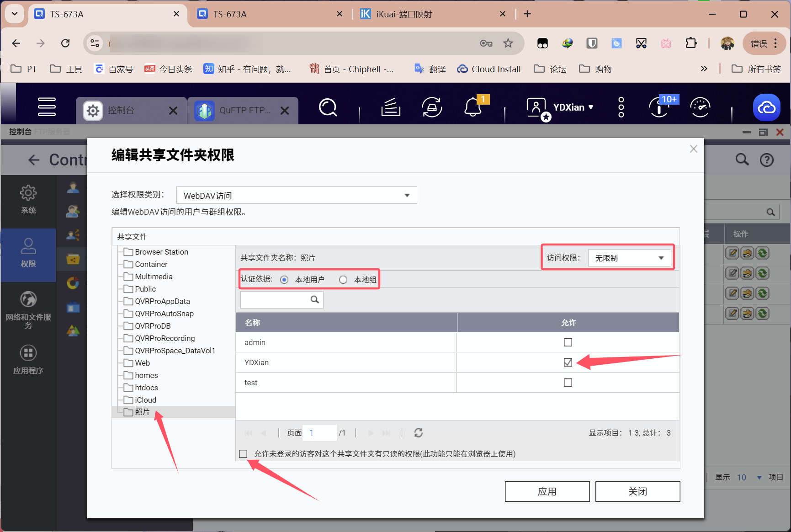Click the QTS search magnifier icon

point(328,108)
